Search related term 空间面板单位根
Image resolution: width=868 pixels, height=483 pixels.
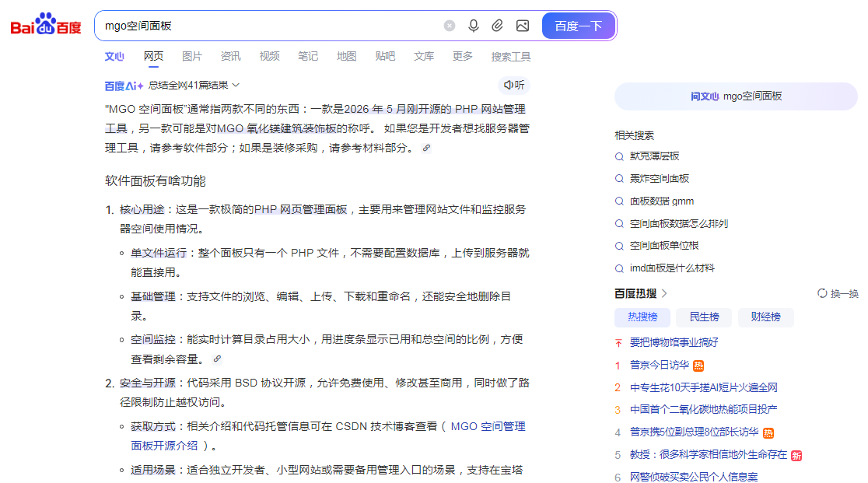click(664, 246)
